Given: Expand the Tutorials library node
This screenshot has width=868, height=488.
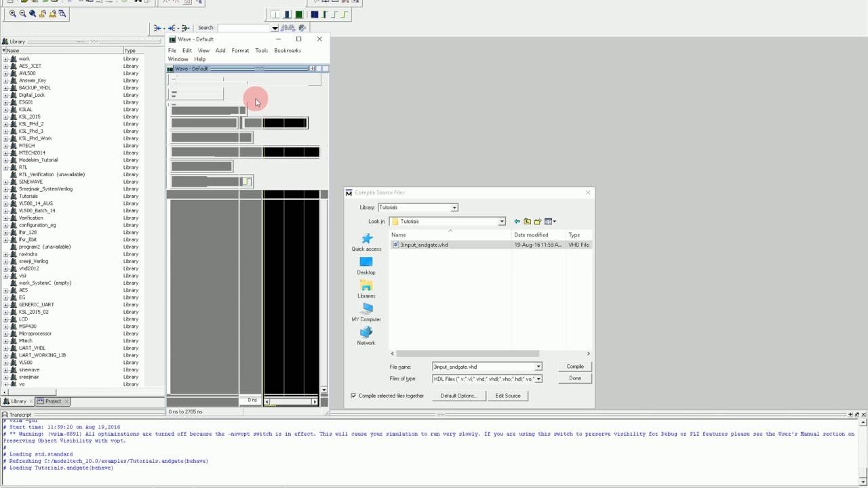Looking at the screenshot, I should tap(5, 197).
